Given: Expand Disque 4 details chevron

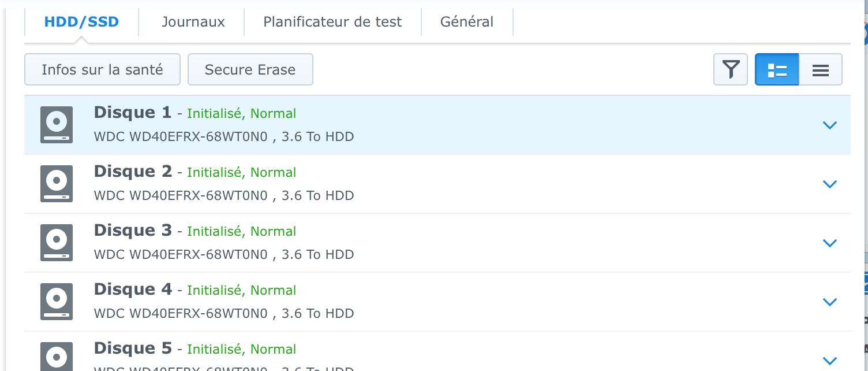Looking at the screenshot, I should (x=829, y=302).
